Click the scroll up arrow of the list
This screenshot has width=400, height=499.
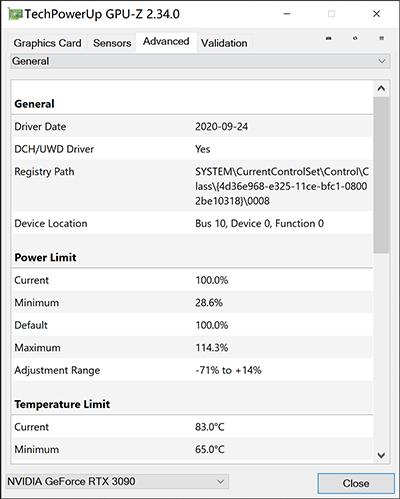[x=381, y=89]
